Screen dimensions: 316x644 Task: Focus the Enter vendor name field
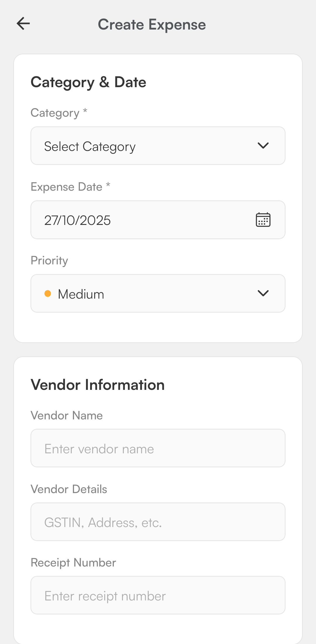coord(158,448)
